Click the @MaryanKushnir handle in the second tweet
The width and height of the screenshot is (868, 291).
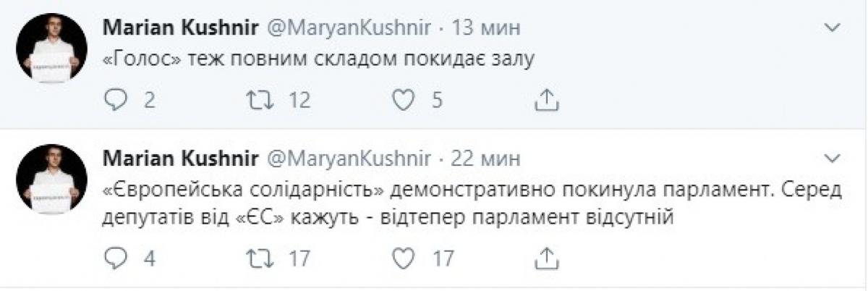click(x=350, y=159)
